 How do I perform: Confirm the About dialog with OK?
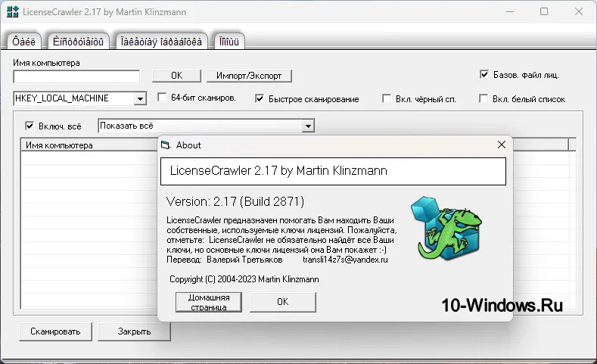[x=282, y=302]
